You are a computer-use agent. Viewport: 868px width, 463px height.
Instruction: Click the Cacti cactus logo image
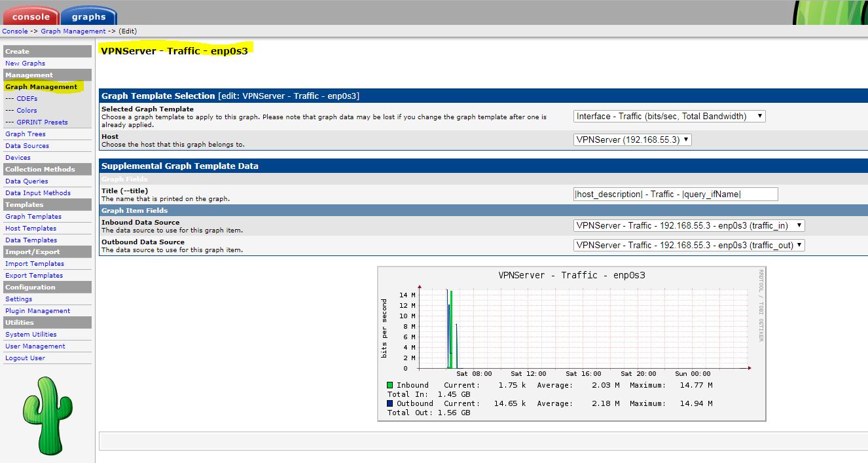(45, 416)
